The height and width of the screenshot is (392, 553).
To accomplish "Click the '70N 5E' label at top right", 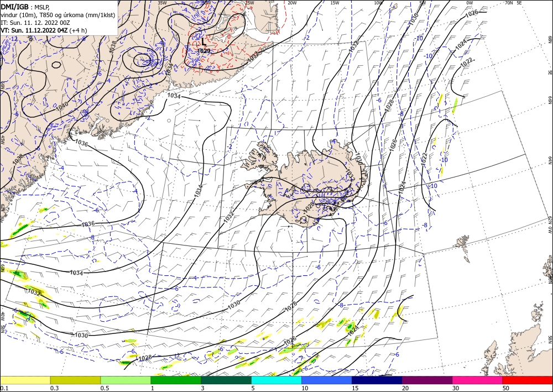I will [513, 3].
